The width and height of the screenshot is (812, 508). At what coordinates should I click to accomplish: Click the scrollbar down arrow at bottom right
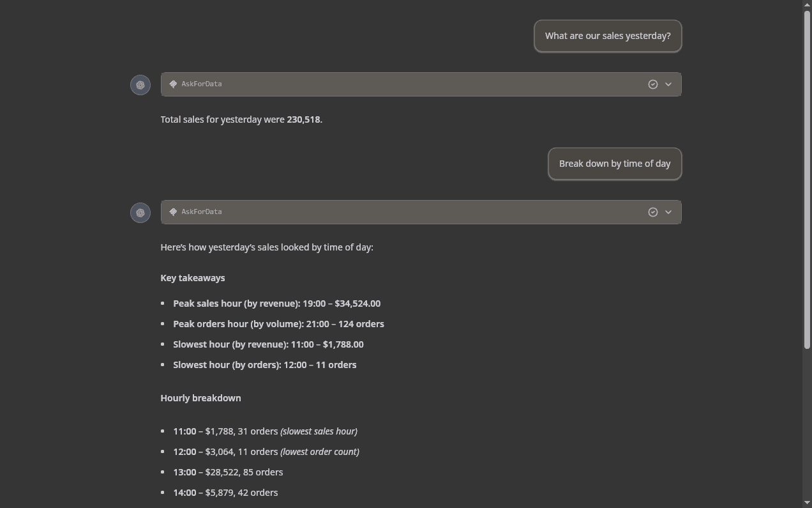pos(807,504)
